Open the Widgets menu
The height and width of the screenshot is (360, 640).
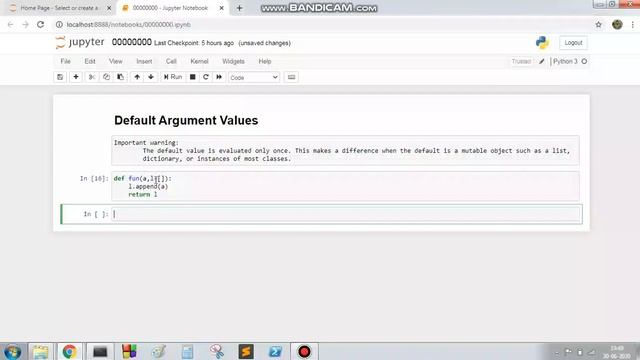[x=233, y=62]
